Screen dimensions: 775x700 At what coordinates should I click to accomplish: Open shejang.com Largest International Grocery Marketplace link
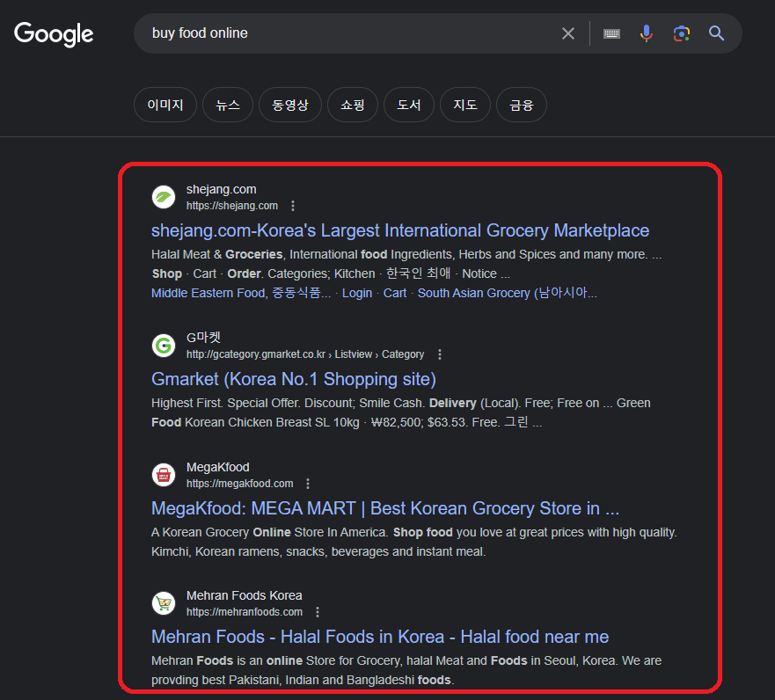[400, 230]
